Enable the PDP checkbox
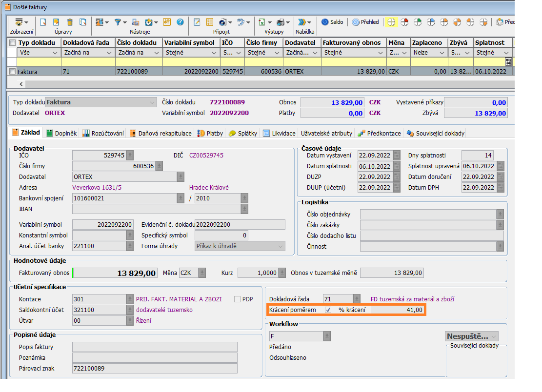542x392 pixels. coord(238,299)
